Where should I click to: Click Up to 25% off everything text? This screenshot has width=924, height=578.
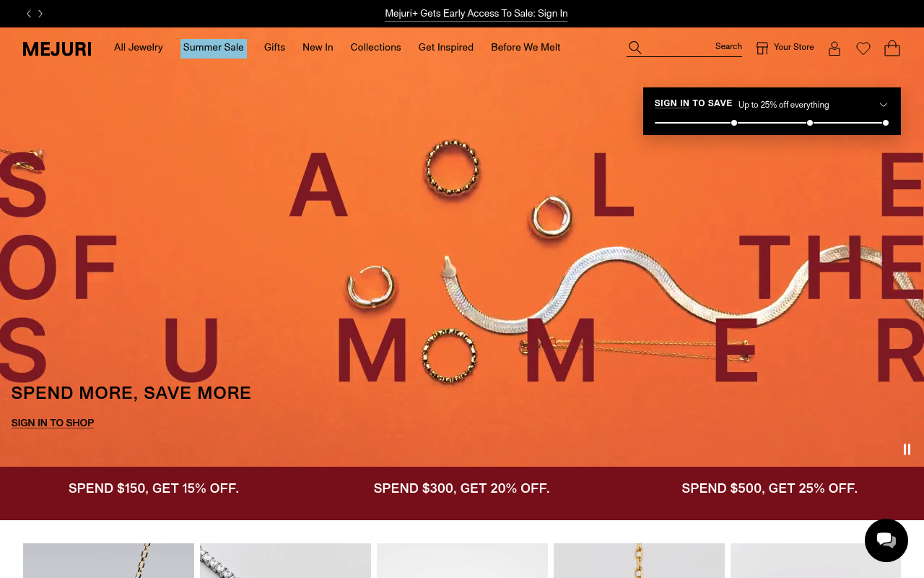tap(784, 105)
